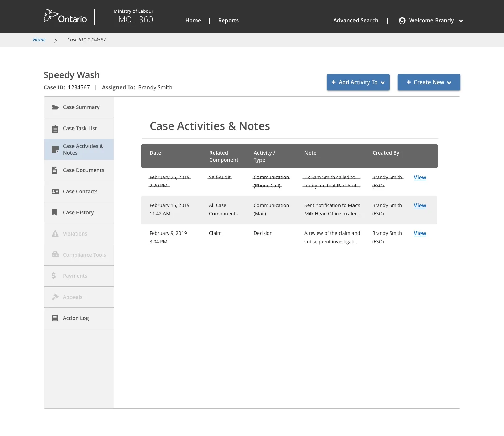Click the 'Case ID# 1234567' breadcrumb text

point(86,40)
